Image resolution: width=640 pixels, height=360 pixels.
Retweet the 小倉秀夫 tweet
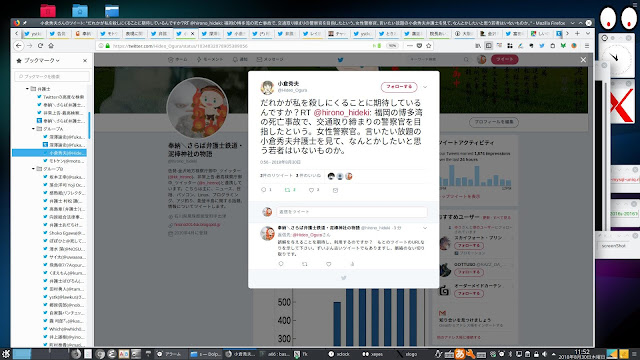(287, 190)
